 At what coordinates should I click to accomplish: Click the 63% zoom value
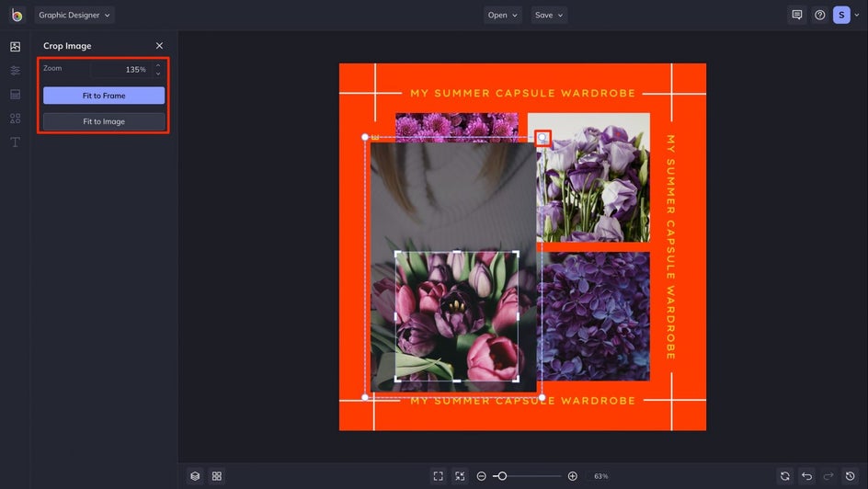point(600,476)
